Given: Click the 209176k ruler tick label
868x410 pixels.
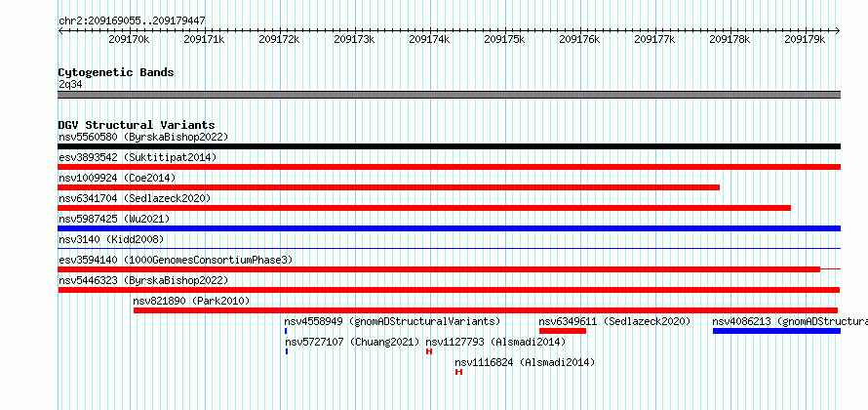Looking at the screenshot, I should point(579,39).
